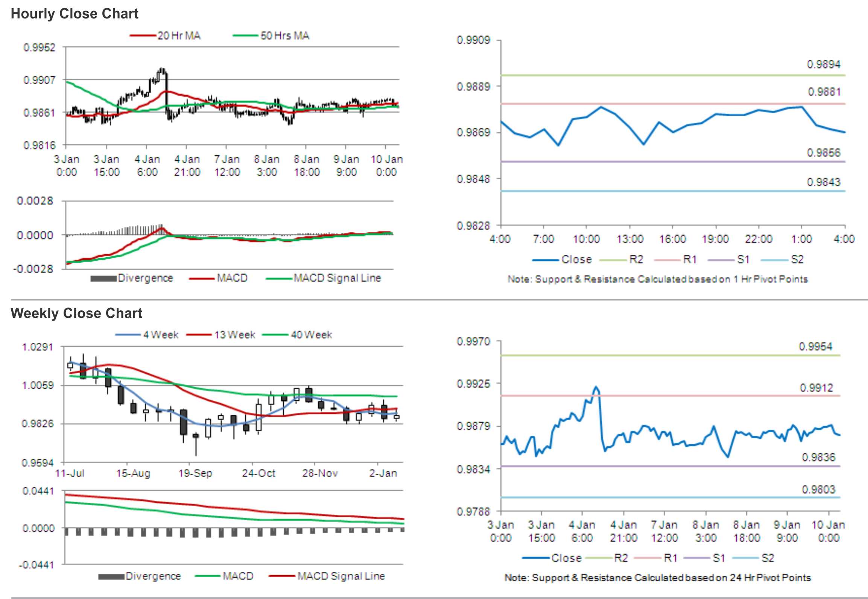Click the '24-Oct' date label

click(259, 473)
